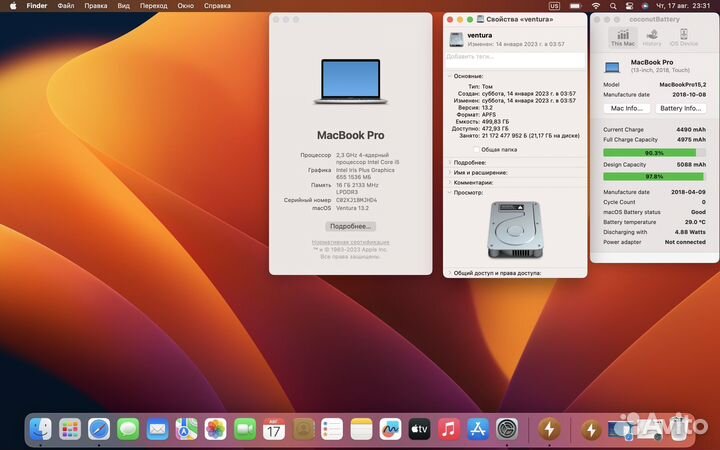Toggle the Общая папка checkbox
Viewport: 720px width, 450px height.
477,150
